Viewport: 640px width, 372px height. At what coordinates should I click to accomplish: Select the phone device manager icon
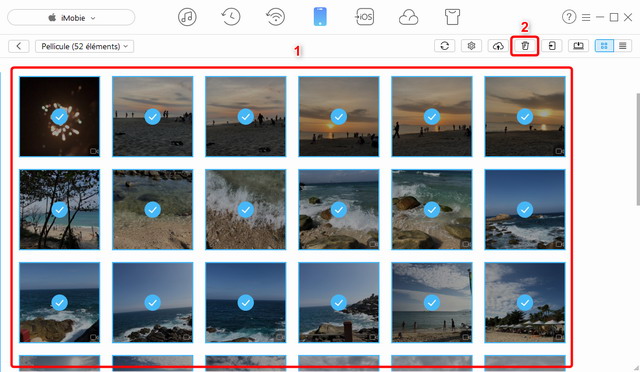320,17
